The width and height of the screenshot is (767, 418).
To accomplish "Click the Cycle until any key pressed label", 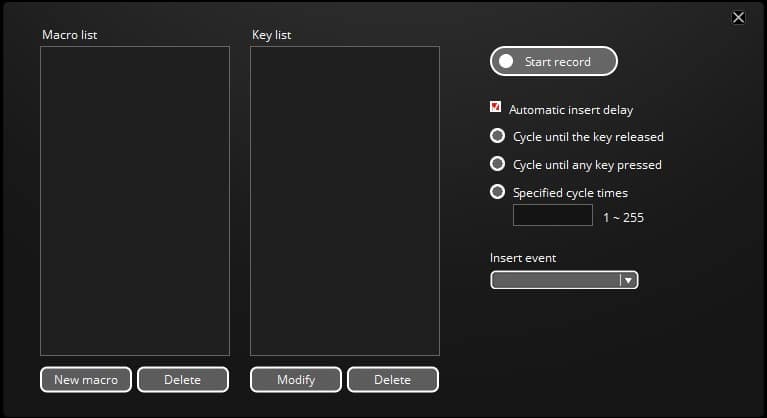I will 587,165.
